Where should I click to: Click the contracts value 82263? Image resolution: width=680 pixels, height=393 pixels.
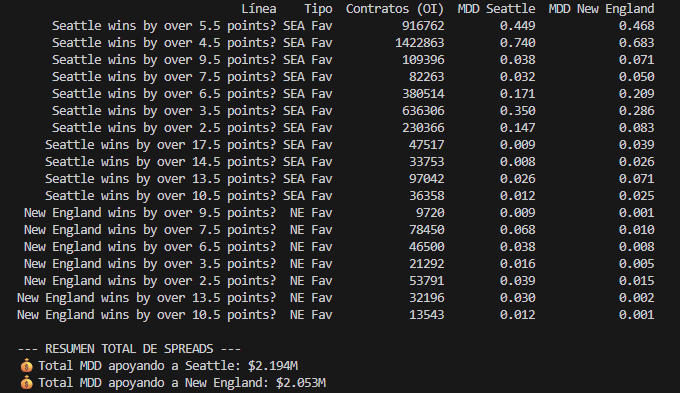(x=426, y=76)
